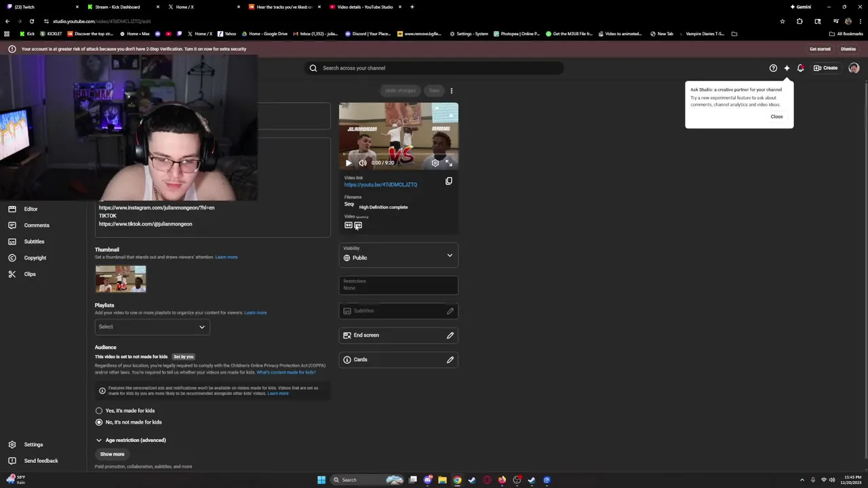The image size is (868, 488).
Task: Open Clips in the sidebar
Action: pyautogui.click(x=43, y=274)
